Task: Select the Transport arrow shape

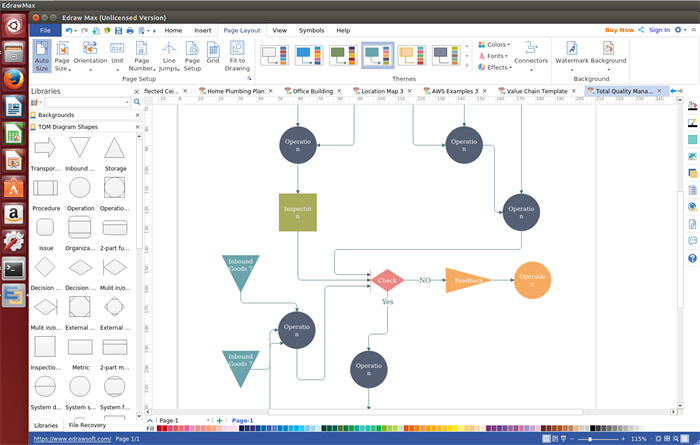Action: click(x=45, y=148)
